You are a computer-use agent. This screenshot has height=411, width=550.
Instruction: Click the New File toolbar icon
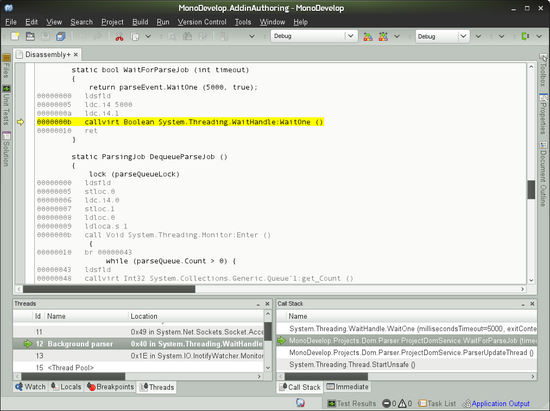pos(15,36)
